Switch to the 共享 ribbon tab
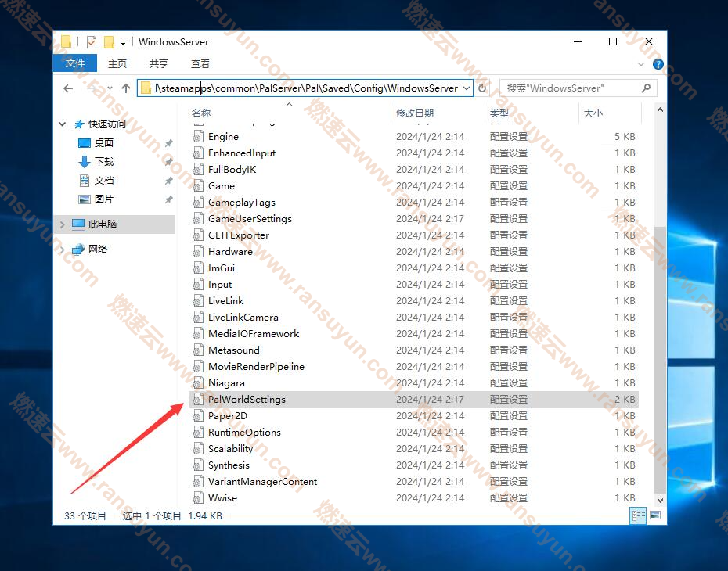Viewport: 728px width, 571px height. point(159,63)
